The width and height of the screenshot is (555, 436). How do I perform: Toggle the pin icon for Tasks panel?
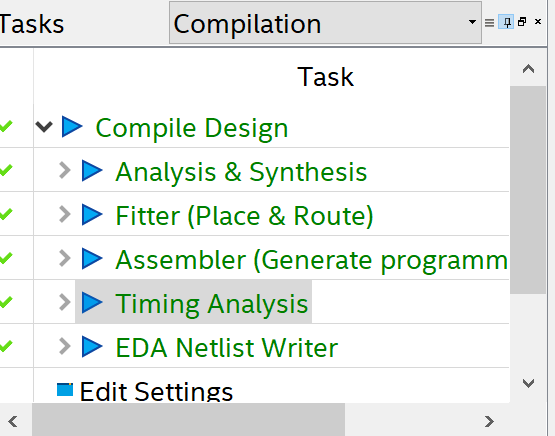click(507, 22)
